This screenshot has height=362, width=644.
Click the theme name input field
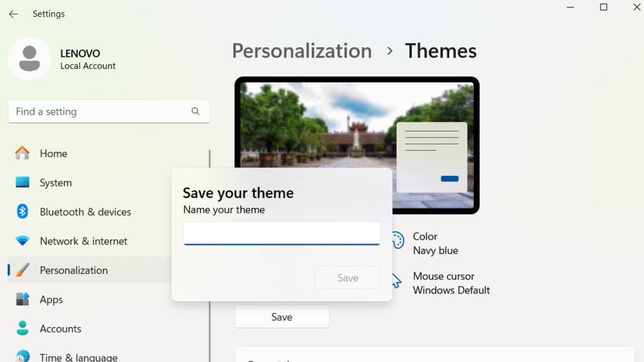click(281, 233)
